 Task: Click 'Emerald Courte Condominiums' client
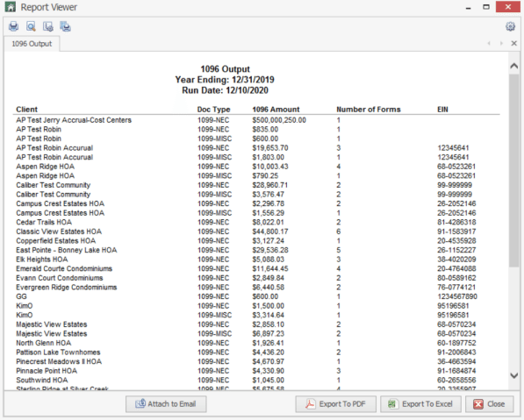(64, 269)
